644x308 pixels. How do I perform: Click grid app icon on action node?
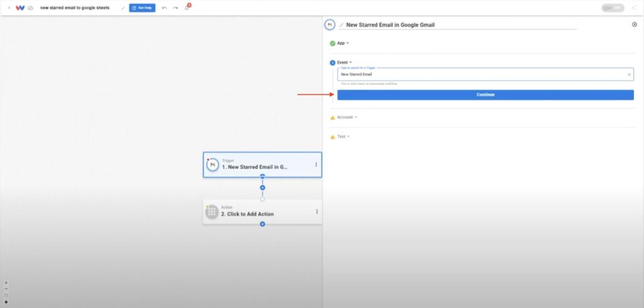click(x=212, y=212)
